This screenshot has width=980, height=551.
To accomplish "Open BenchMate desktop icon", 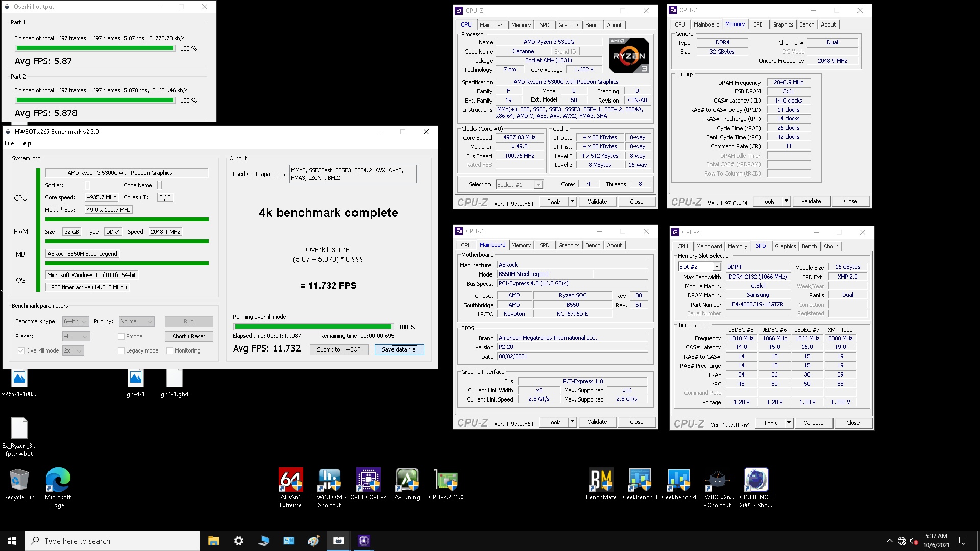I will coord(601,484).
